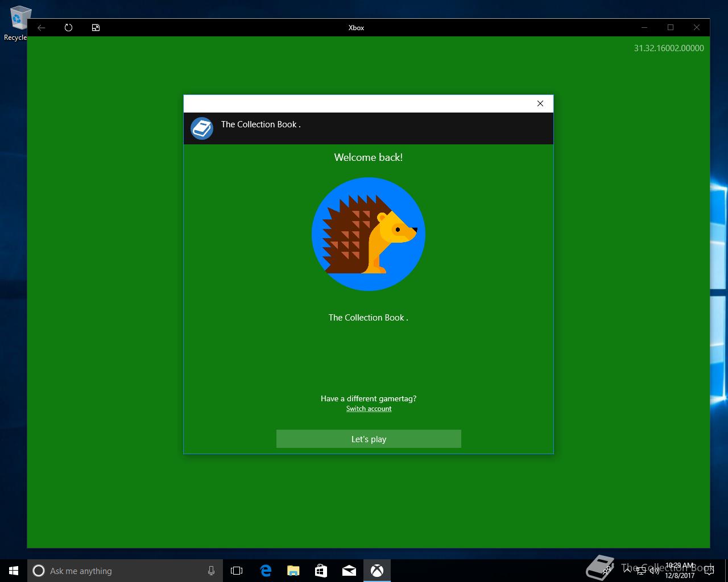This screenshot has width=728, height=582.
Task: Select the Recycle Bin desktop icon
Action: pyautogui.click(x=17, y=24)
